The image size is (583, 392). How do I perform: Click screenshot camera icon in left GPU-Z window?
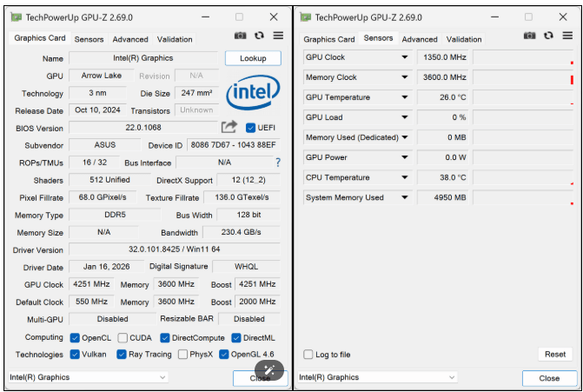240,36
